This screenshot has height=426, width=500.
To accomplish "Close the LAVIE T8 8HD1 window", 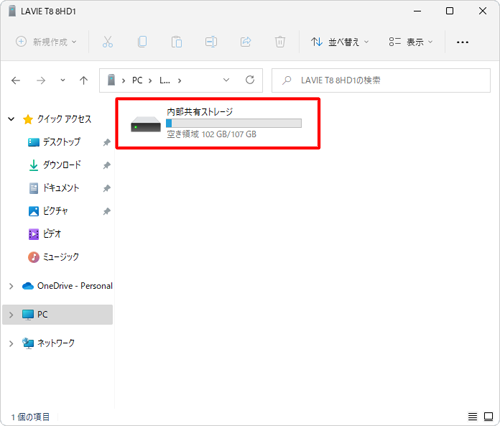I will [482, 11].
